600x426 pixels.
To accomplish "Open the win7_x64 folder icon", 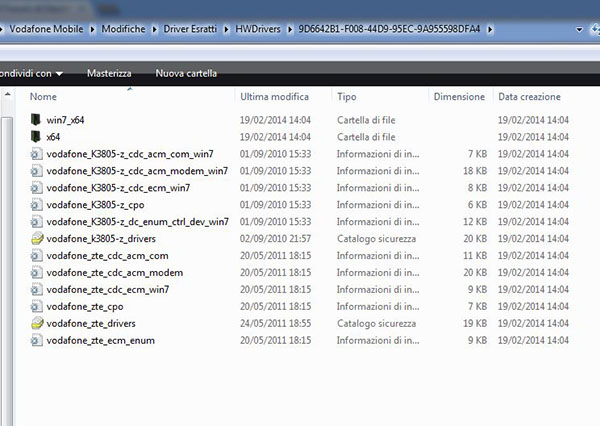I will (37, 120).
